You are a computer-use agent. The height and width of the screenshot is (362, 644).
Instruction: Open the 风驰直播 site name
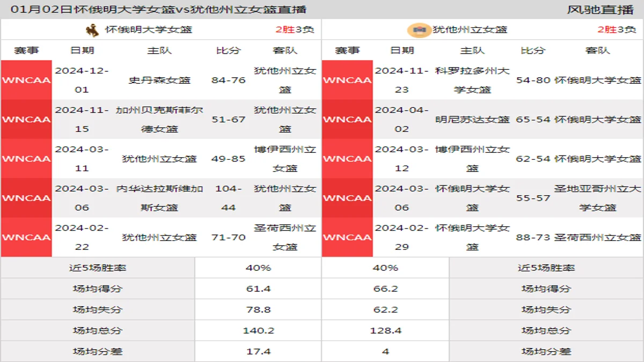coord(600,9)
